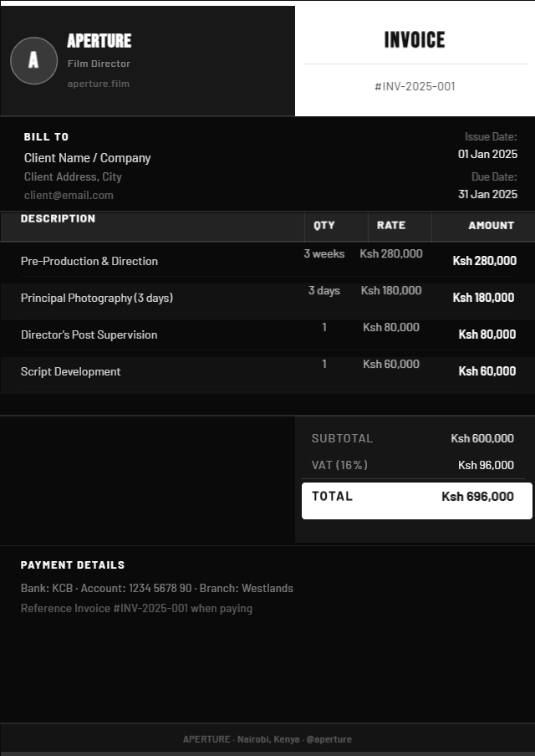Click the VAT (16%) row

point(413,465)
